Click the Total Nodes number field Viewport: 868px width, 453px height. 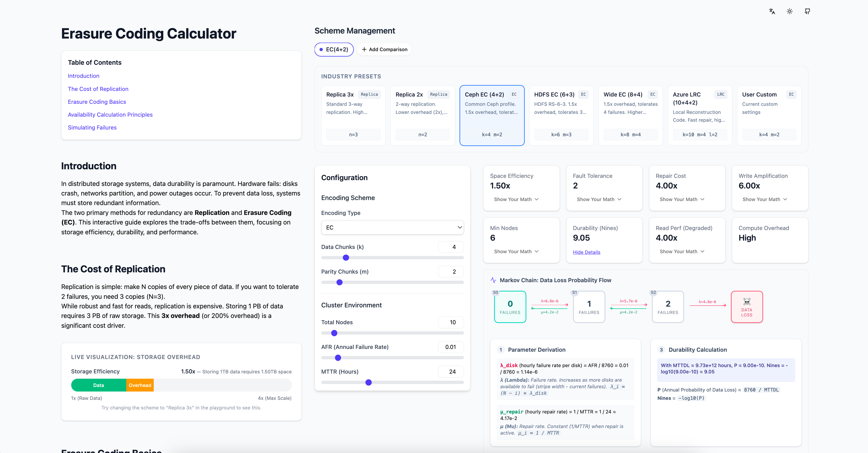click(x=451, y=322)
